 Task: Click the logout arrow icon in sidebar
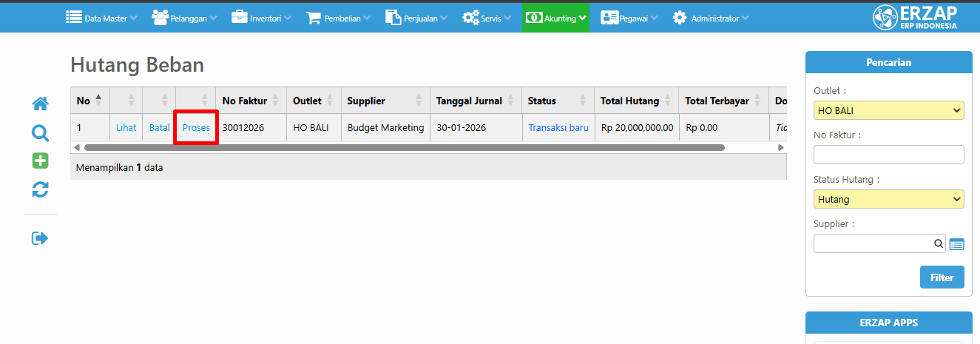tap(40, 238)
